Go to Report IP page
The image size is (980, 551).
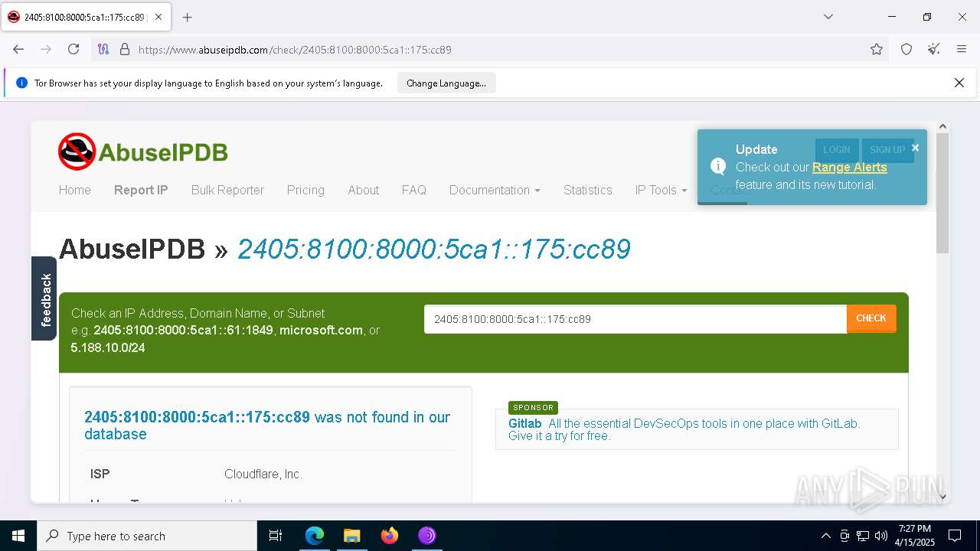pos(141,190)
